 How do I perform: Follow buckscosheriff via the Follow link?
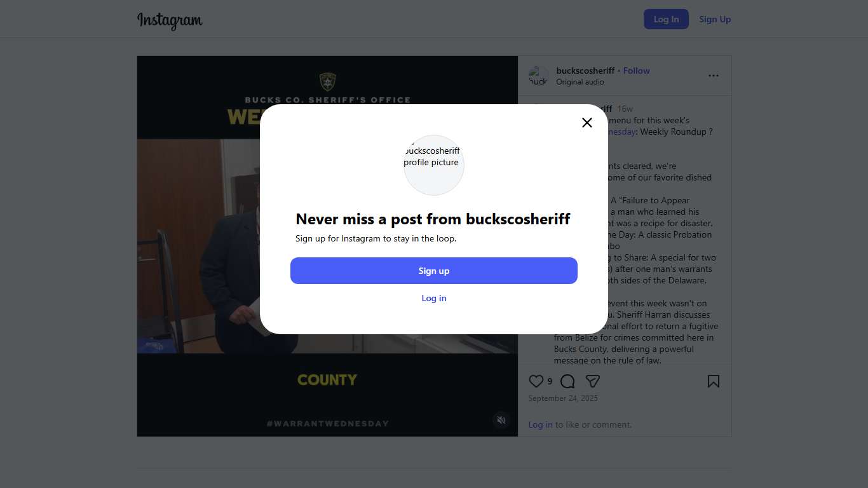(x=637, y=71)
